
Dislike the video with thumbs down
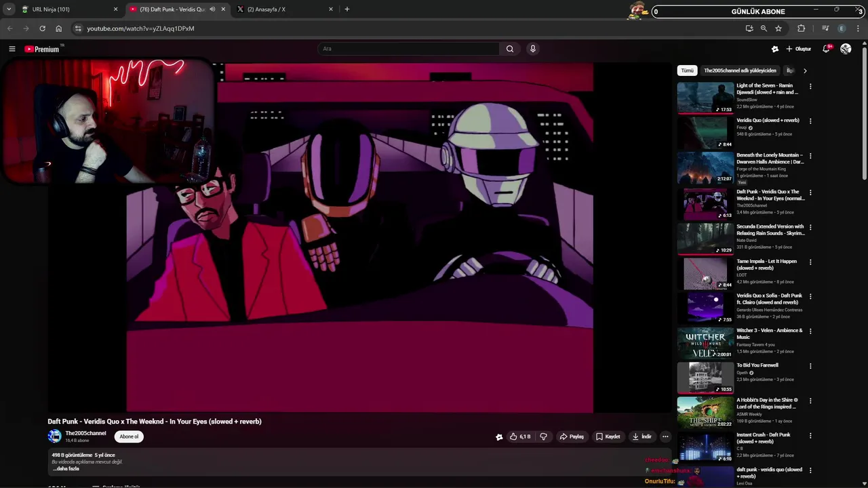(x=543, y=436)
